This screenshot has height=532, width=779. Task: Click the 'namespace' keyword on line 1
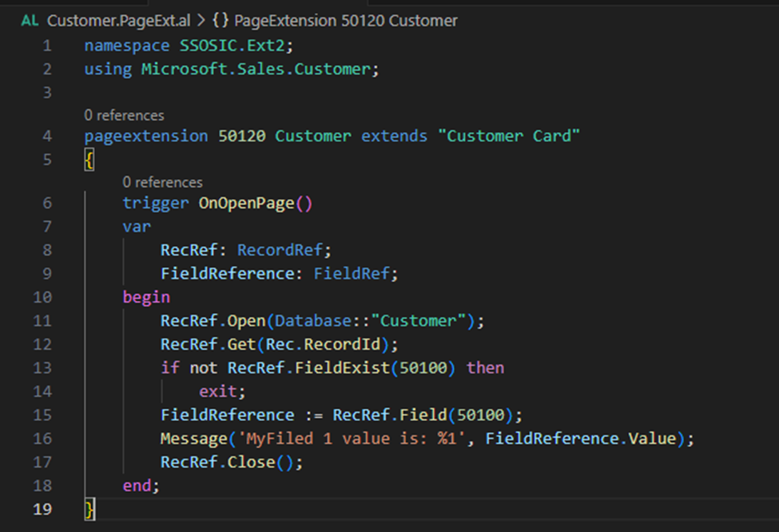[127, 46]
